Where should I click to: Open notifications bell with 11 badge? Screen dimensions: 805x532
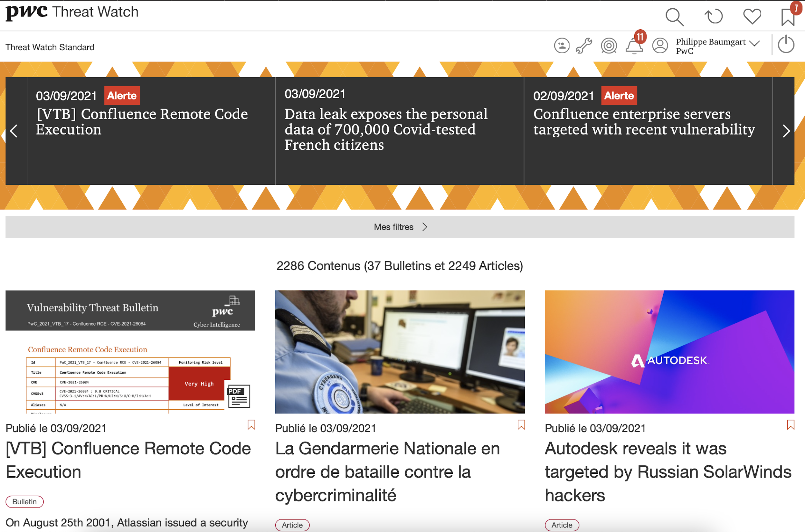point(634,46)
